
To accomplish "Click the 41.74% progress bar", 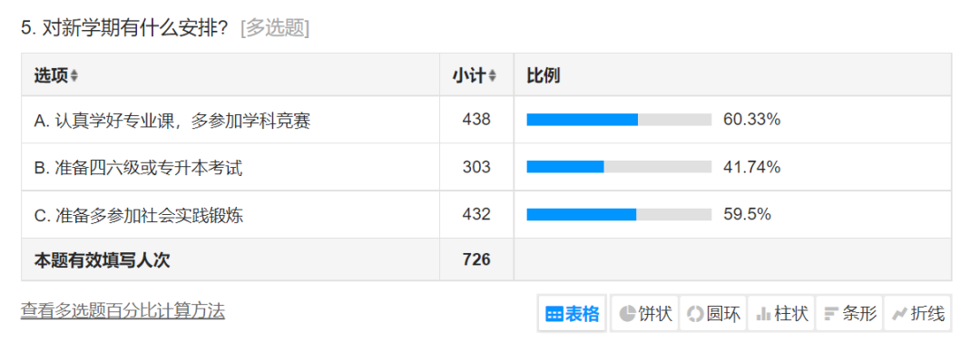I will tap(619, 167).
